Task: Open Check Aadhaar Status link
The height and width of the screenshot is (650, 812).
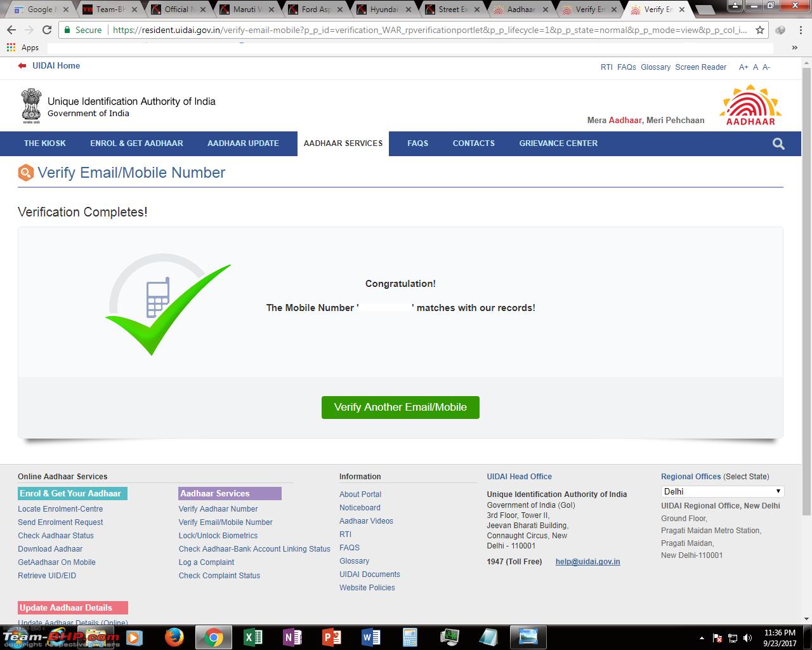Action: tap(56, 536)
